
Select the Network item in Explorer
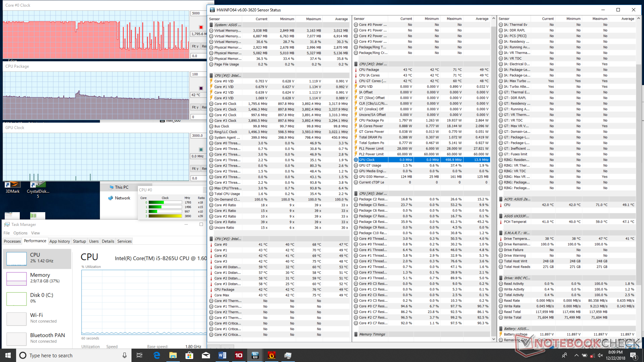[x=122, y=198]
